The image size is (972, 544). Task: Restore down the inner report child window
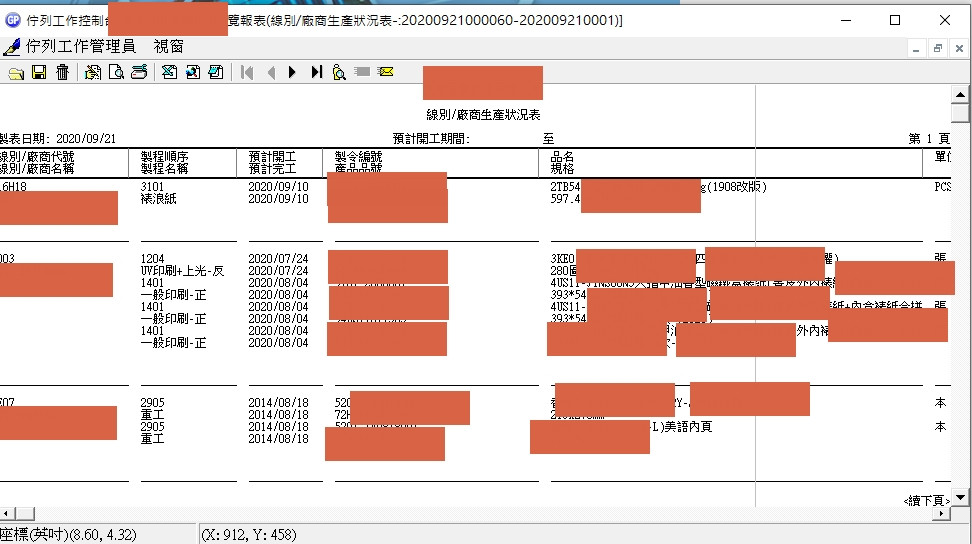pos(937,48)
